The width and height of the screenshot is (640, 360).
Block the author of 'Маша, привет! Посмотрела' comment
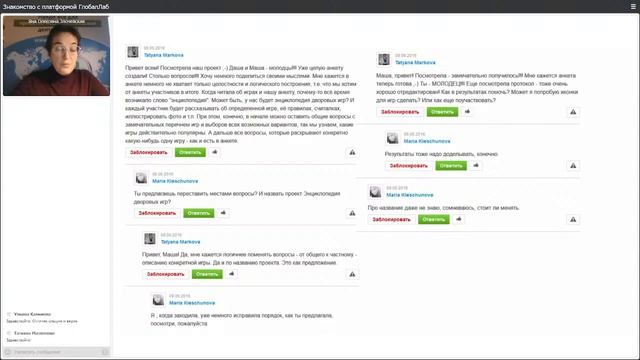pos(400,111)
